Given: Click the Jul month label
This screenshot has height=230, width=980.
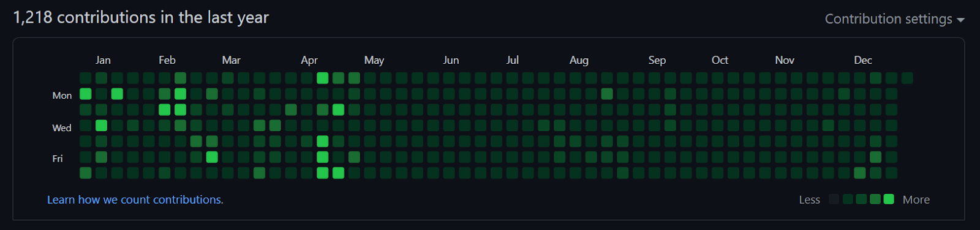Looking at the screenshot, I should 513,60.
